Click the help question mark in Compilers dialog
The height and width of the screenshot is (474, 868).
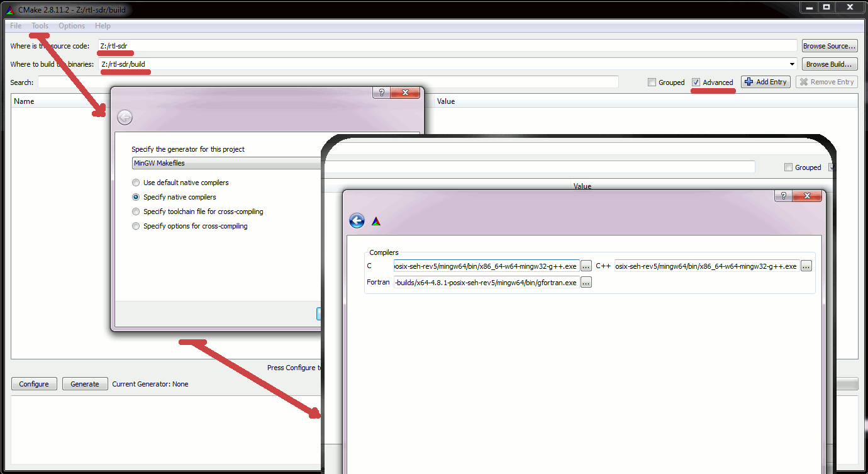point(782,196)
